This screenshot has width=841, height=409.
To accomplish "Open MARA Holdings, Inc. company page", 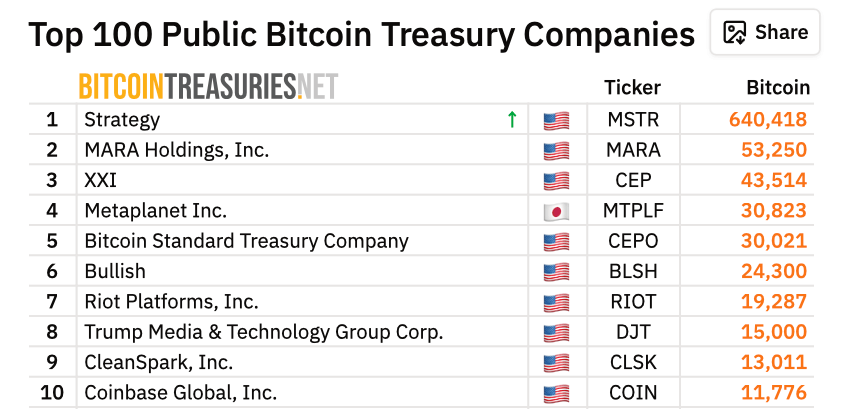I will pyautogui.click(x=177, y=150).
